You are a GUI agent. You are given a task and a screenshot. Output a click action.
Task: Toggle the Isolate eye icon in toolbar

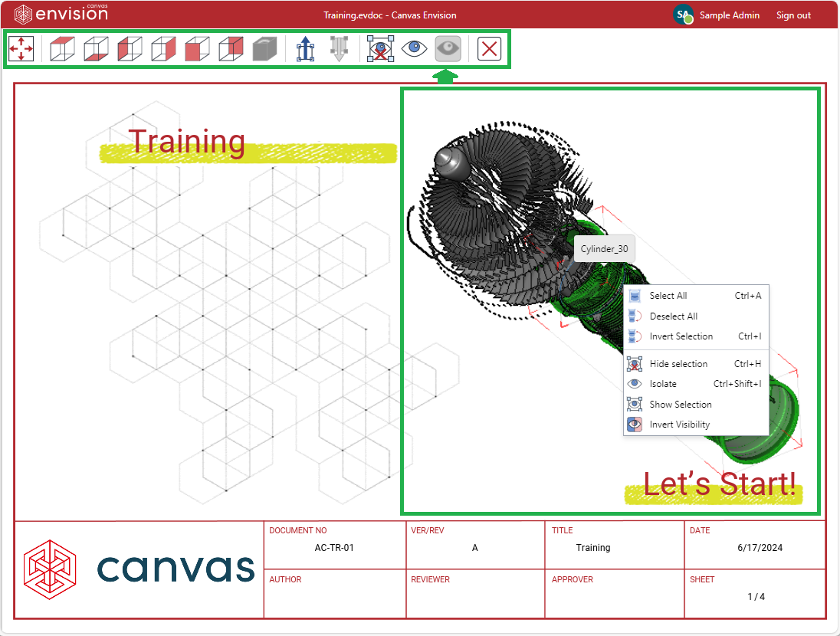(x=413, y=48)
